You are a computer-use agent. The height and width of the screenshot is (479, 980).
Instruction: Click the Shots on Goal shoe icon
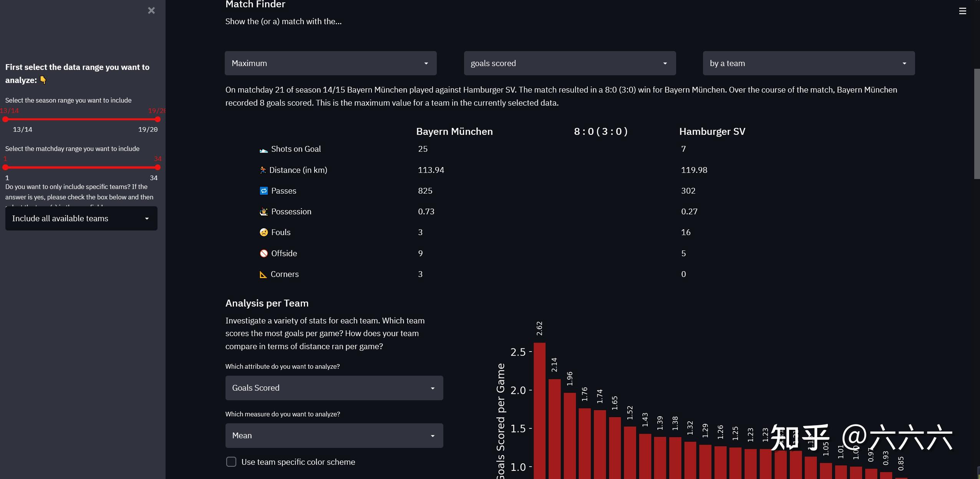[264, 150]
